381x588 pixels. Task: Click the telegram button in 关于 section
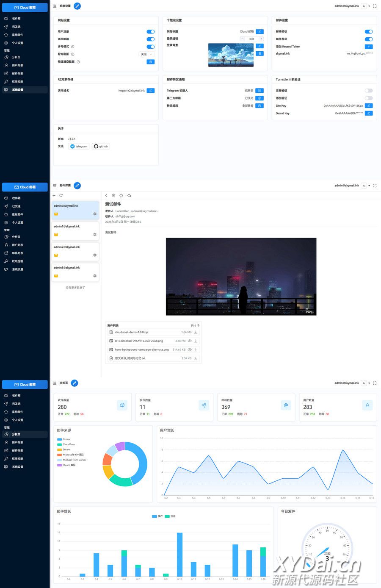click(x=79, y=147)
